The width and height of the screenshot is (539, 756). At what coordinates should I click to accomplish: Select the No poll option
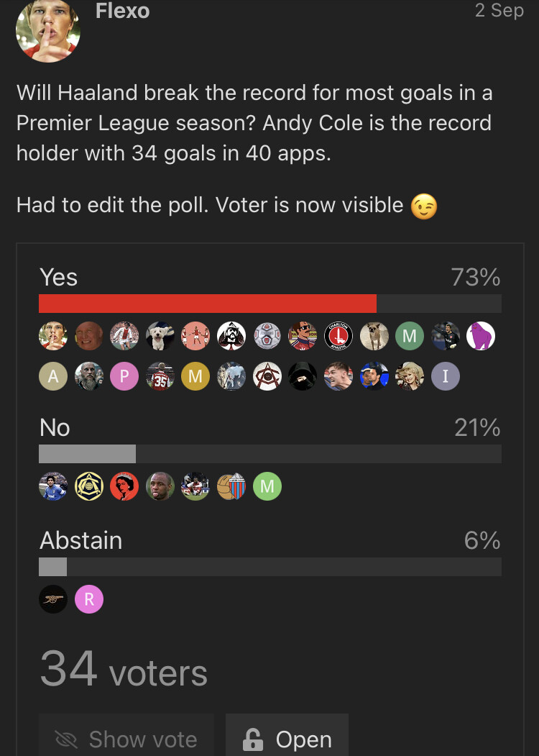[55, 428]
